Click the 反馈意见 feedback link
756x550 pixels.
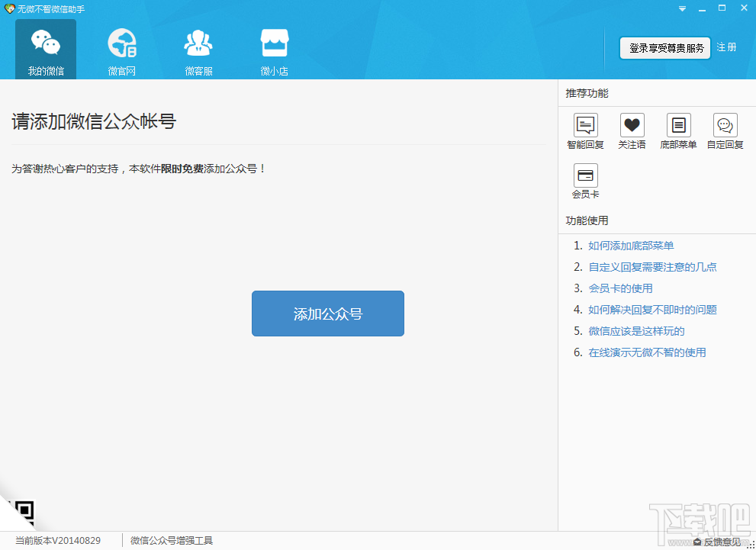click(x=717, y=542)
